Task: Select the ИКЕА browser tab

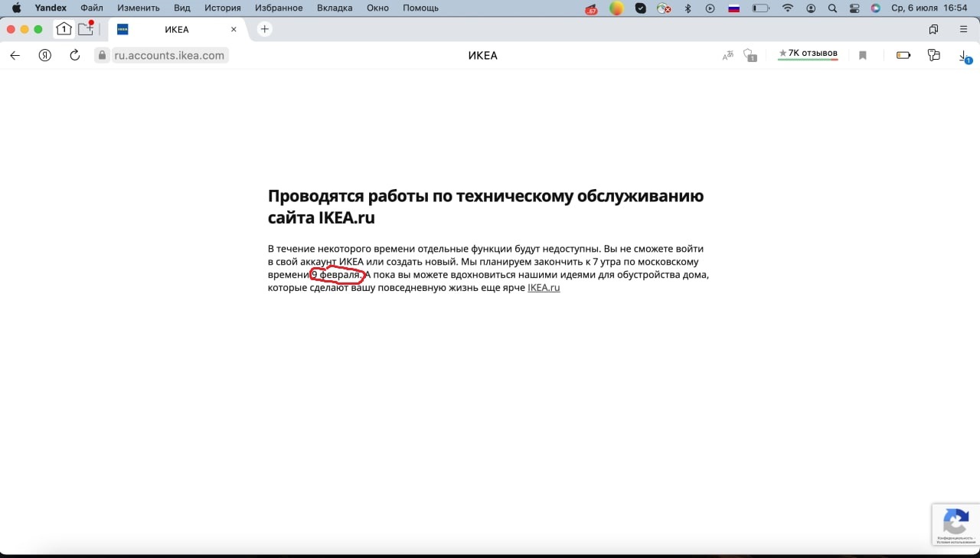Action: tap(177, 29)
